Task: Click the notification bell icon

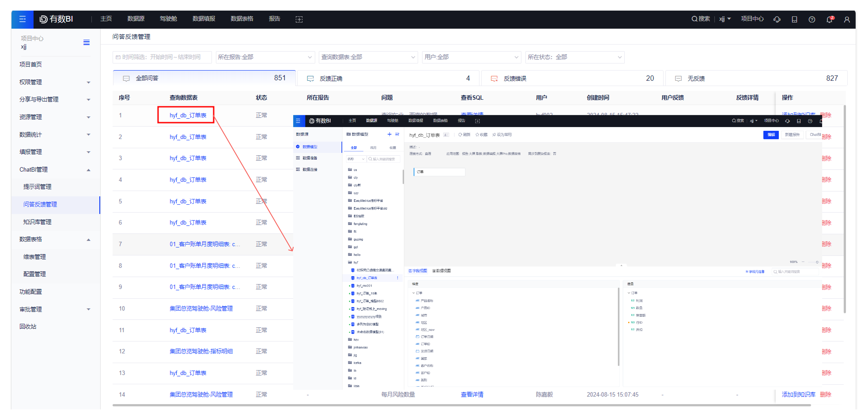Action: point(829,20)
